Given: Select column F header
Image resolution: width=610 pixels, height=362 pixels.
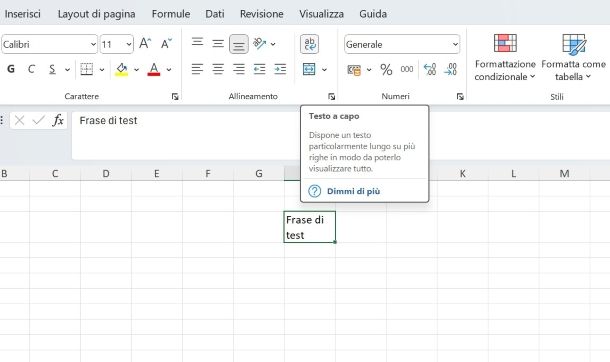Looking at the screenshot, I should click(x=208, y=173).
